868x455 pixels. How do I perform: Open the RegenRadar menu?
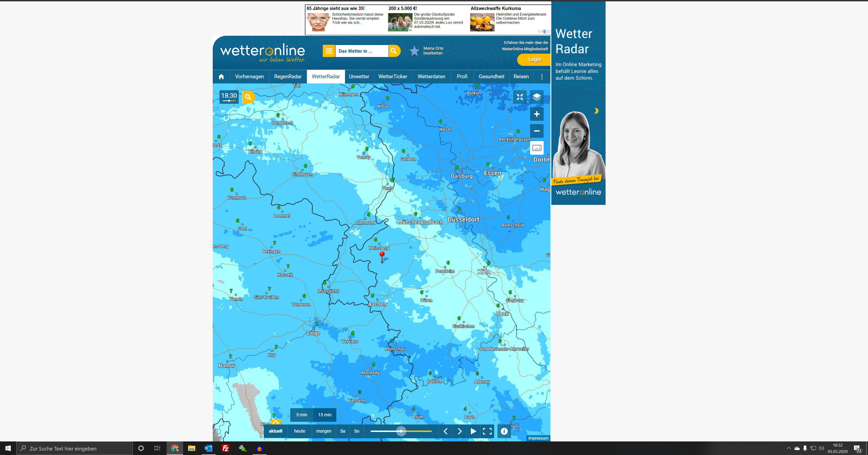pos(288,76)
